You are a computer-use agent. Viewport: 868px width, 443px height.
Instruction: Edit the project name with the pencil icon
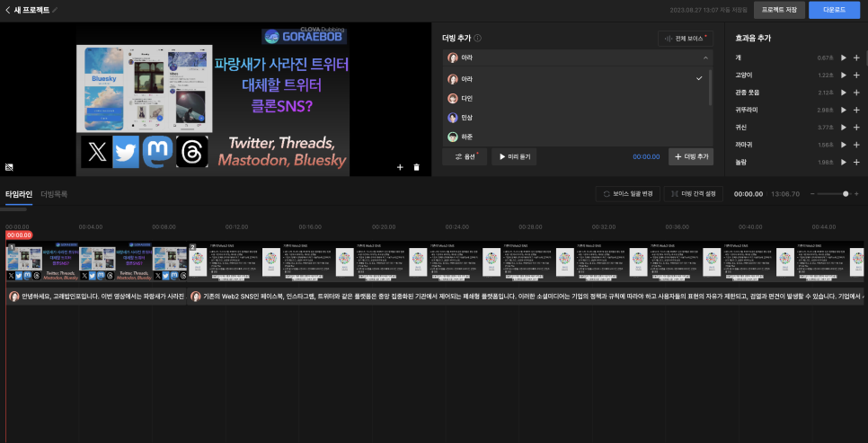[55, 10]
